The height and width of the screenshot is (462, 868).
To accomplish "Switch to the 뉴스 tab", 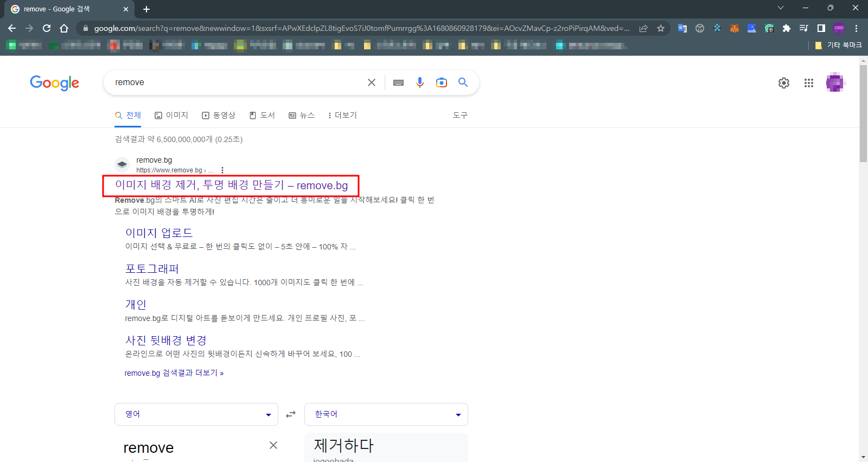I will (x=302, y=116).
